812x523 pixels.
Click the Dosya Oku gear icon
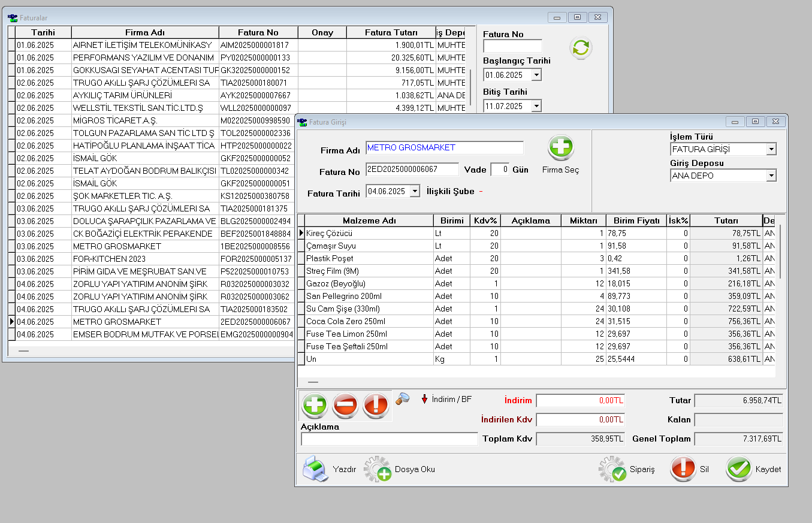[x=378, y=469]
